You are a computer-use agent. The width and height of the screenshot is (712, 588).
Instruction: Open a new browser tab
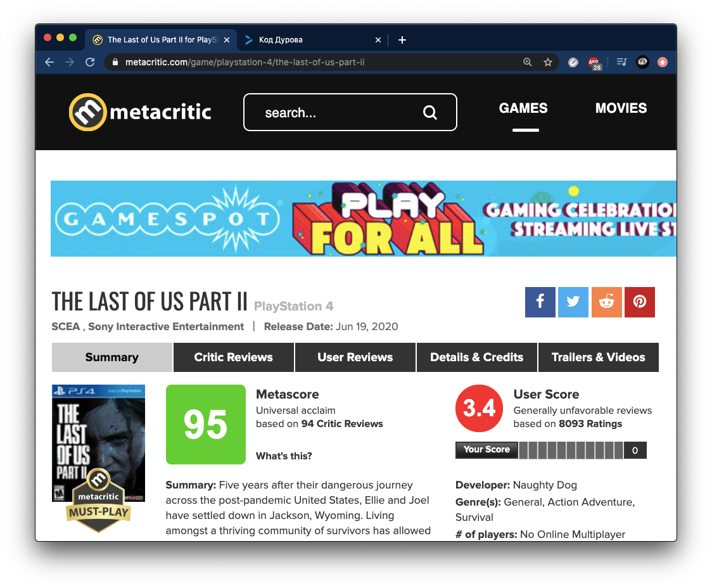click(402, 40)
